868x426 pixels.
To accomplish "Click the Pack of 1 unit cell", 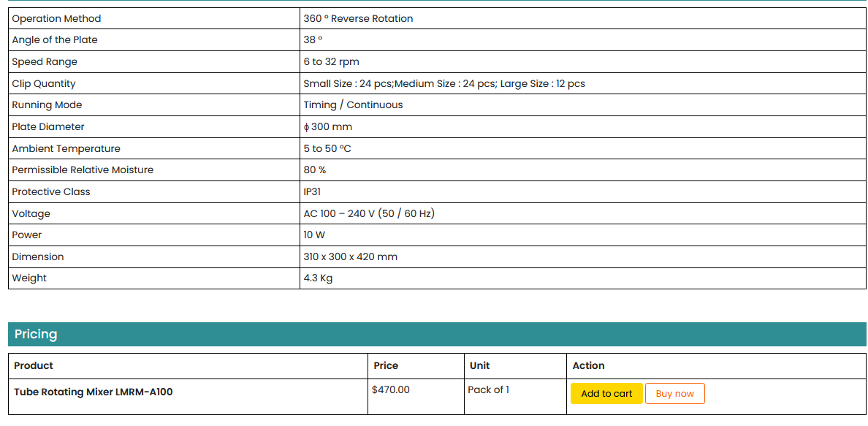I will (488, 390).
